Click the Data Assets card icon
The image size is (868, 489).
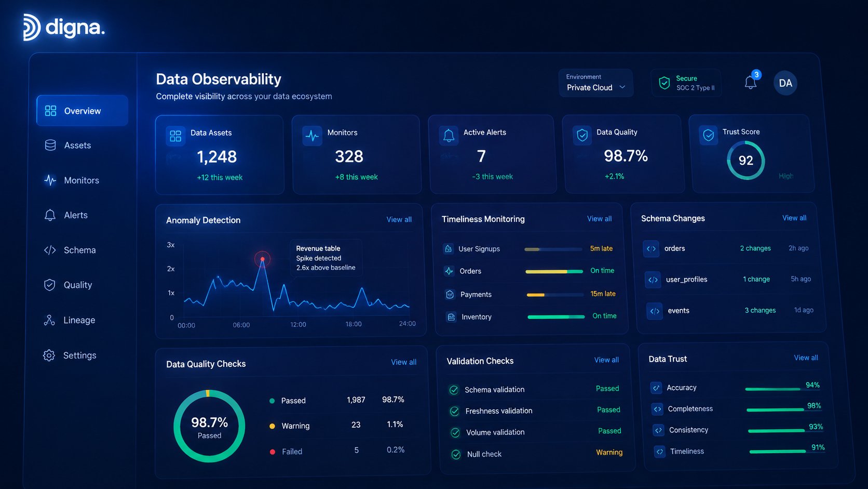point(175,136)
